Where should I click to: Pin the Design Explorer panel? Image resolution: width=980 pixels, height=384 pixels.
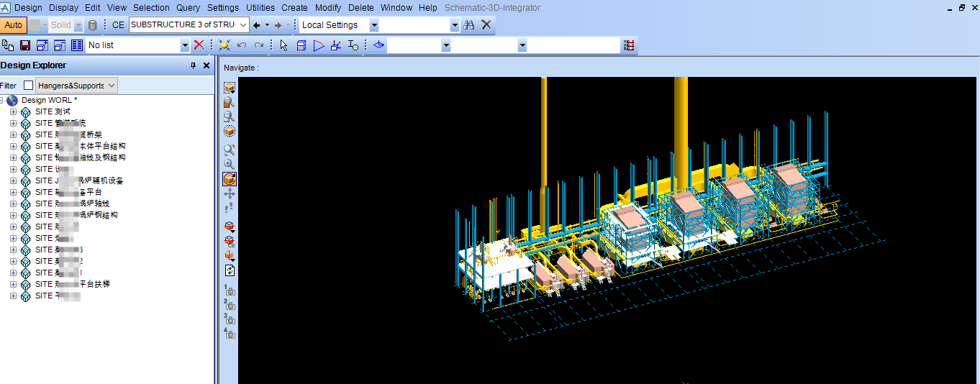[193, 65]
